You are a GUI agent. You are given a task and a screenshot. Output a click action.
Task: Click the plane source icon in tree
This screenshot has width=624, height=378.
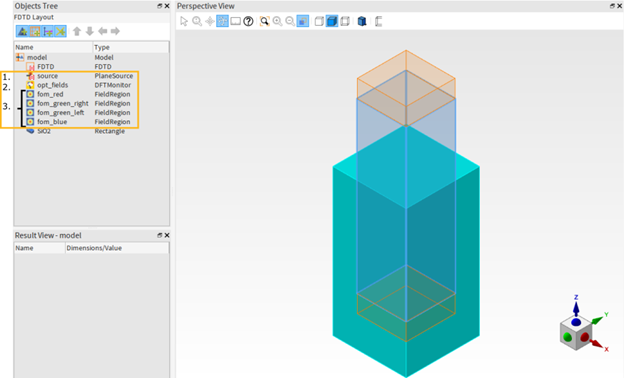click(30, 76)
